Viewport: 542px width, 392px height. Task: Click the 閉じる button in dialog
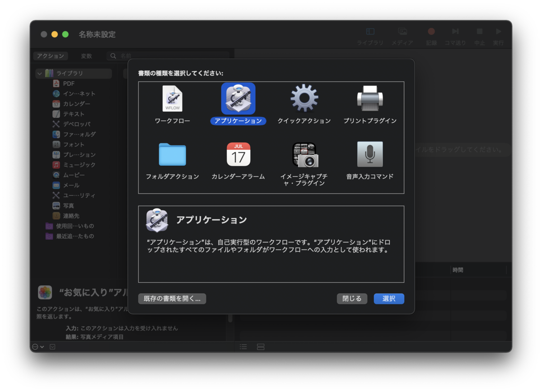352,299
